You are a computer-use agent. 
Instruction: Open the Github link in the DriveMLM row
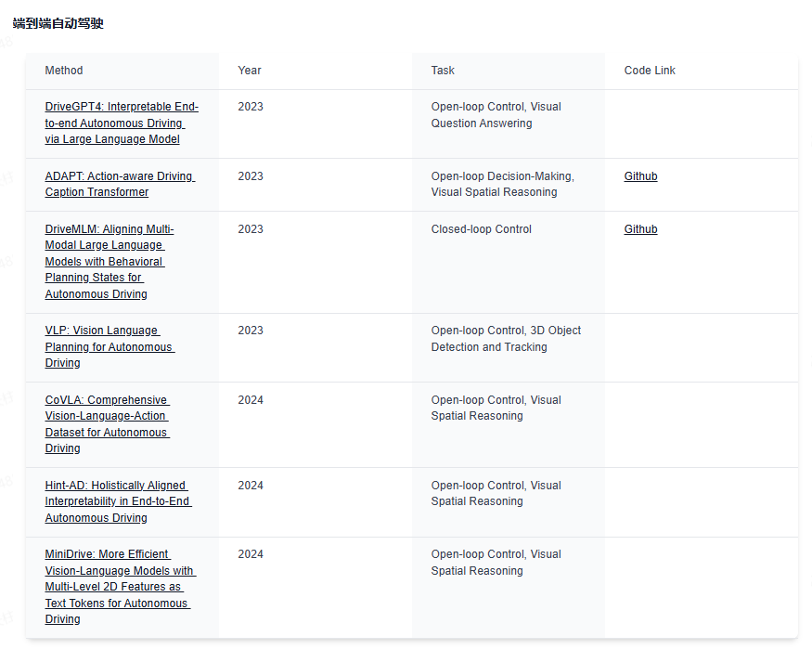[640, 229]
